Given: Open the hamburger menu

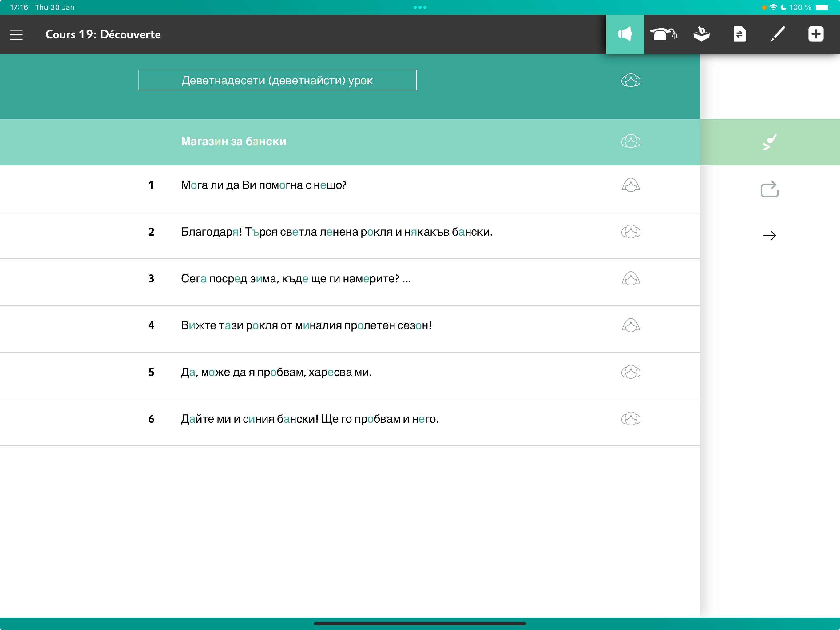Looking at the screenshot, I should pos(16,34).
